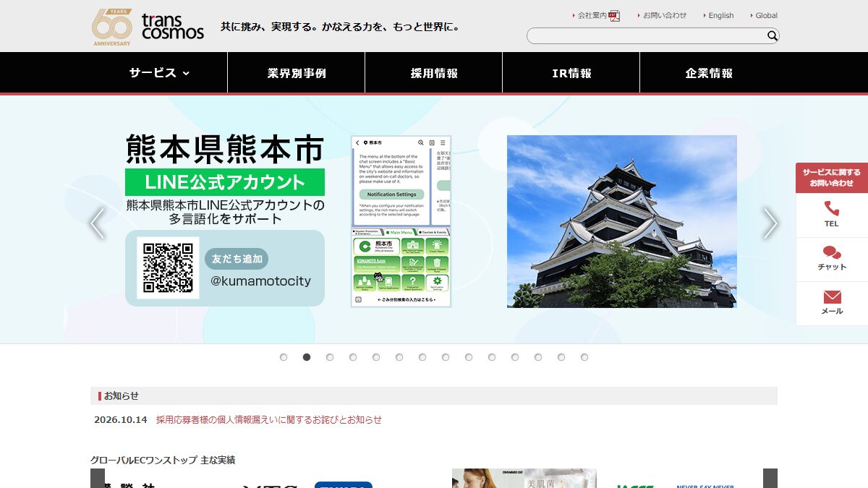The width and height of the screenshot is (868, 488).
Task: Click the @kumamotocity account text
Action: pos(260,281)
